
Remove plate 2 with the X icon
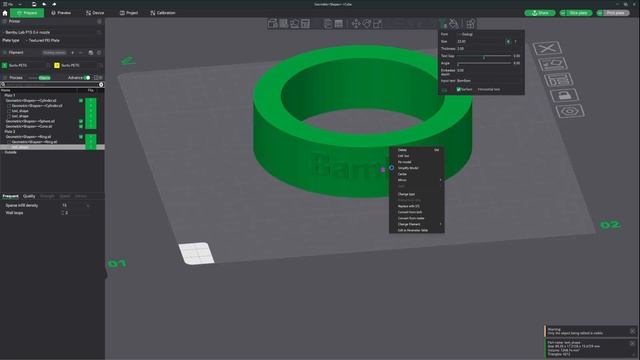tap(547, 49)
